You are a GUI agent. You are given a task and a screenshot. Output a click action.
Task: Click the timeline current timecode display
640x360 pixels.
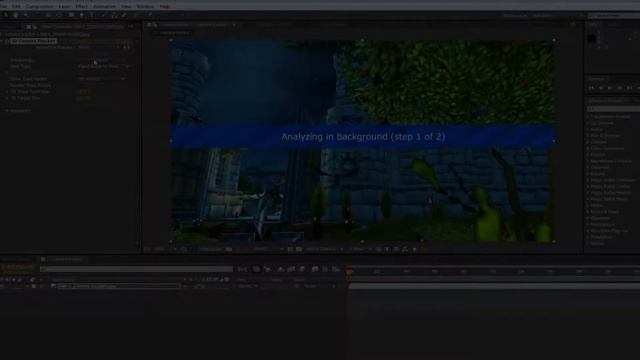click(18, 267)
